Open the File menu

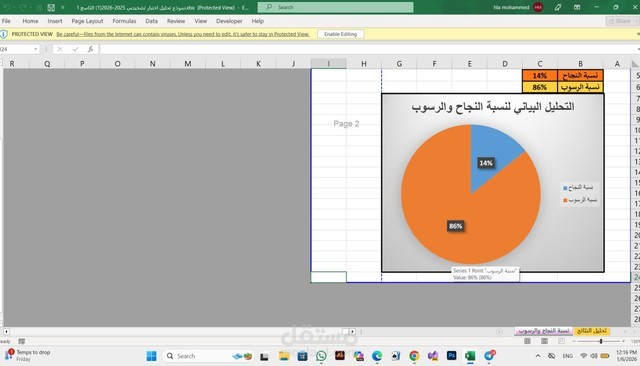click(6, 21)
